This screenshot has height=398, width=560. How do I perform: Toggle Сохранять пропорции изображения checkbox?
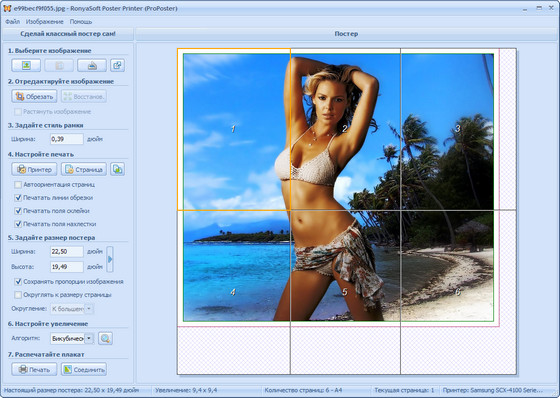tap(18, 282)
